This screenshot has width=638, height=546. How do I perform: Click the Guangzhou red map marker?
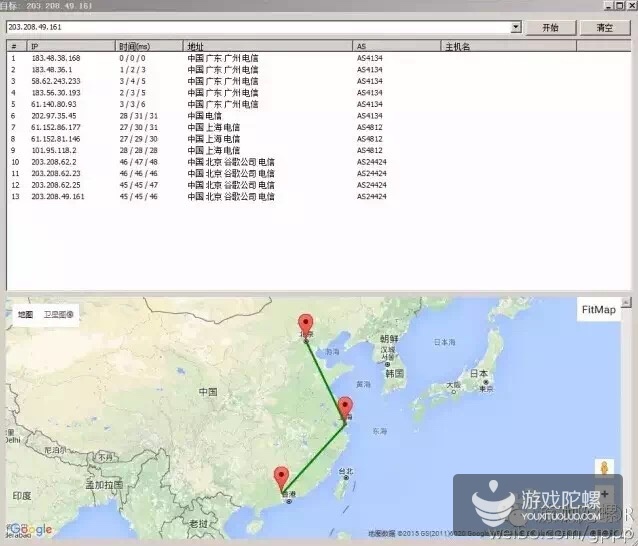coord(281,477)
